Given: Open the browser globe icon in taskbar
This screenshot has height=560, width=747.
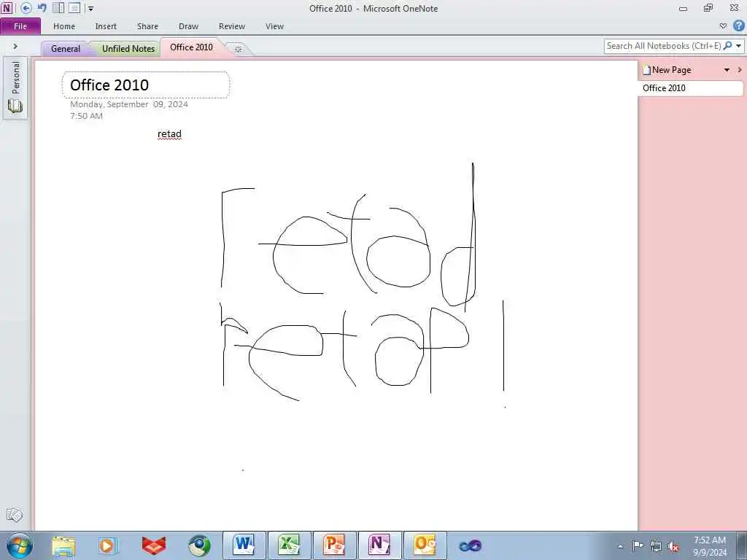Looking at the screenshot, I should pyautogui.click(x=199, y=545).
